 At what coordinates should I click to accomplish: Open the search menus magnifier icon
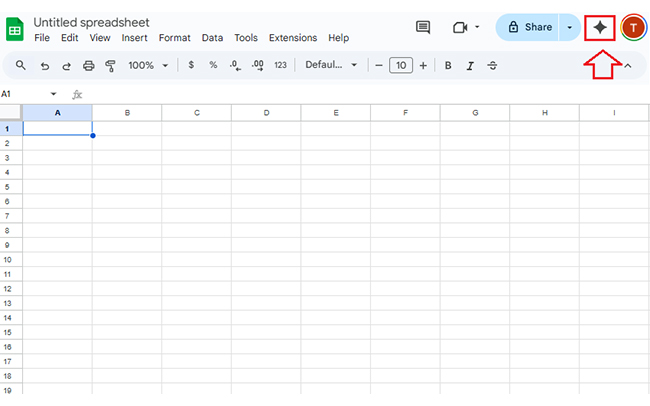[x=22, y=65]
